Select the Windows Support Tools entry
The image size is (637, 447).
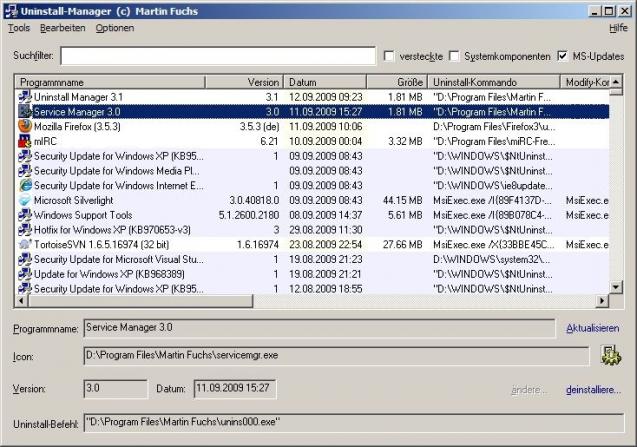pyautogui.click(x=312, y=215)
